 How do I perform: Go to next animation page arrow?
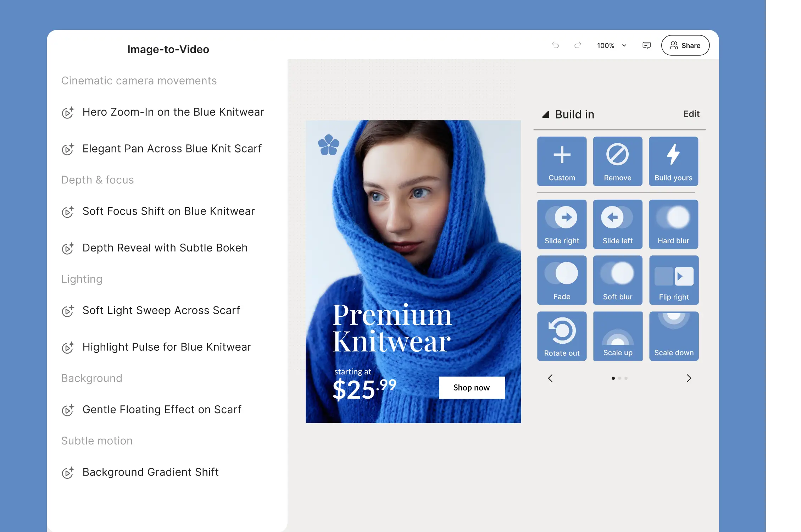(x=689, y=378)
